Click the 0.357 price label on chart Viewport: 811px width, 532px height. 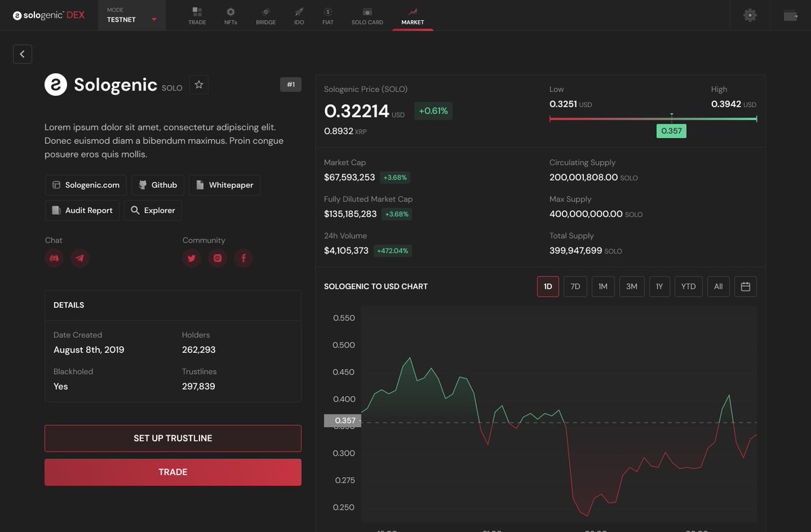(343, 420)
